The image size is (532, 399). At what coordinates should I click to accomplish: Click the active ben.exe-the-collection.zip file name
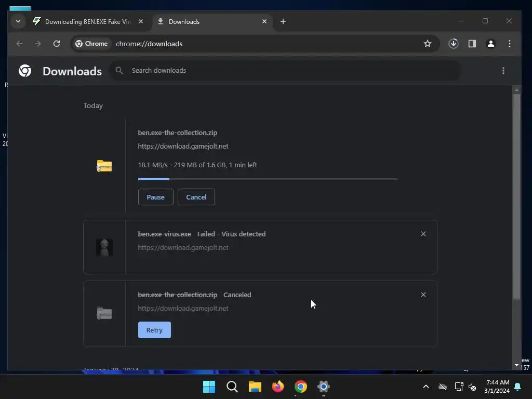coord(178,132)
